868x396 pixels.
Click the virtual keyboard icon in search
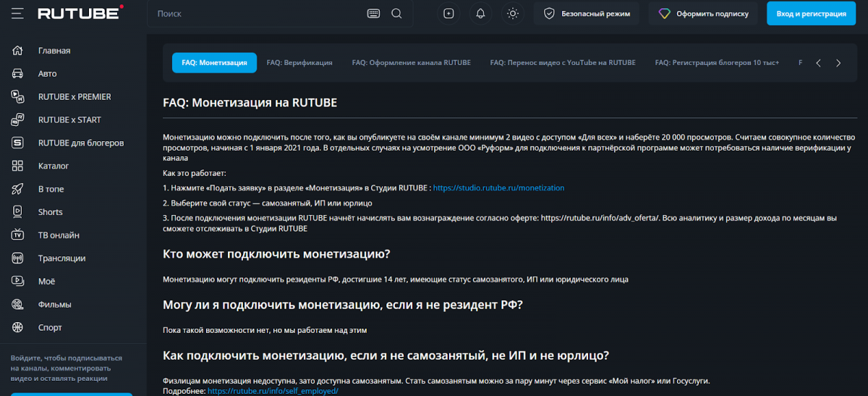tap(373, 14)
